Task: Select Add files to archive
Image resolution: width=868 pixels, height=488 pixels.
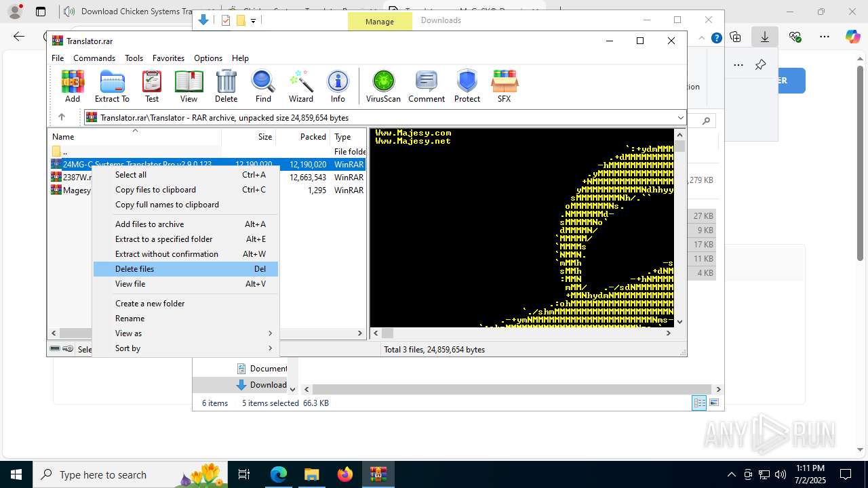Action: click(186, 224)
